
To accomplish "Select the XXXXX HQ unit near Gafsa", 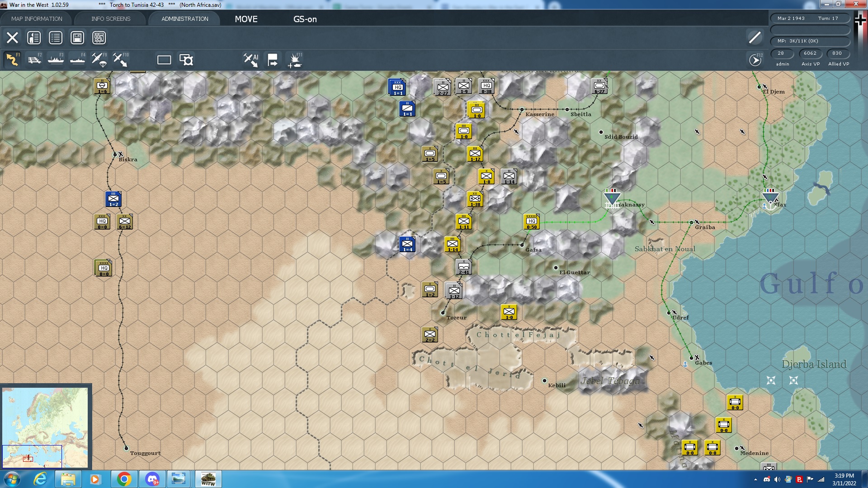I will tap(531, 221).
